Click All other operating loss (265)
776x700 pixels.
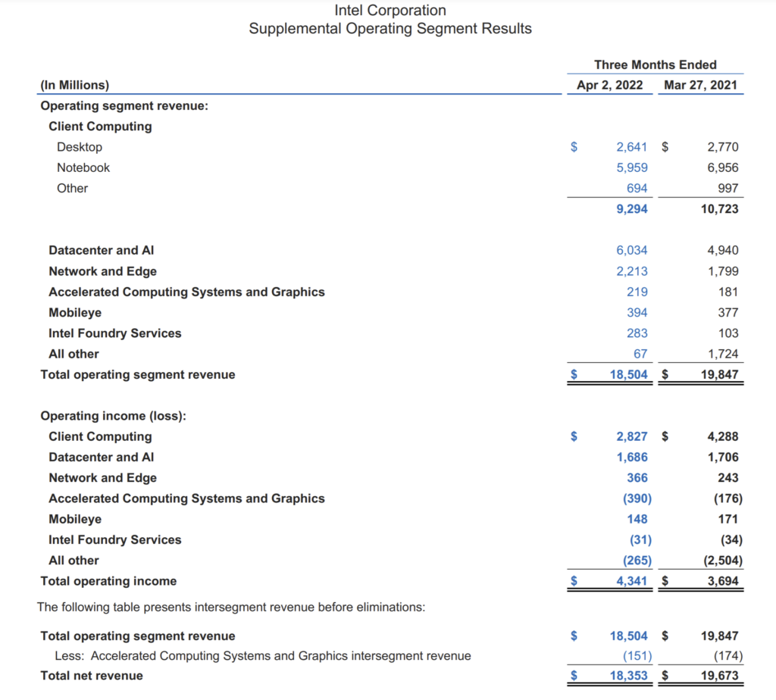tap(637, 561)
